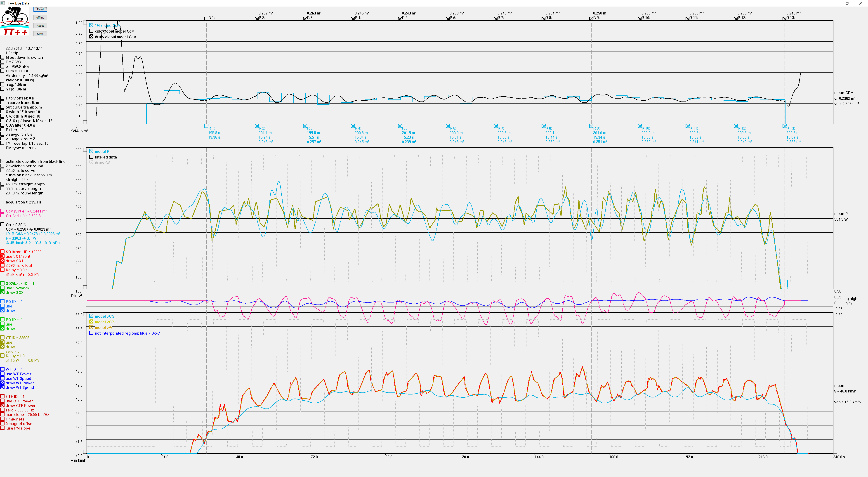Toggle the model vCP checkbox
The height and width of the screenshot is (477, 868).
91,322
